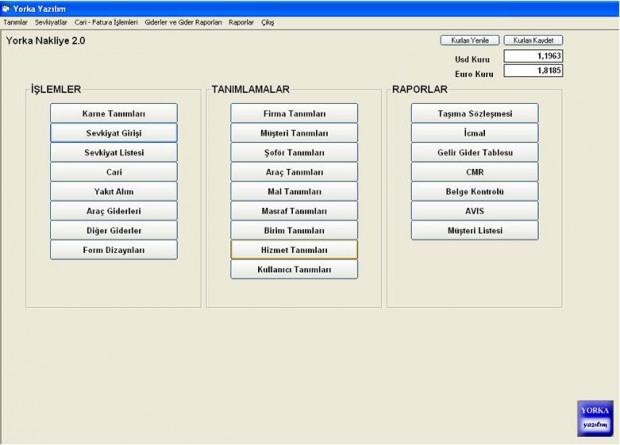Screen dimensions: 620x445
Task: Click the TANIMLAMALAR group heading
Action: click(250, 89)
